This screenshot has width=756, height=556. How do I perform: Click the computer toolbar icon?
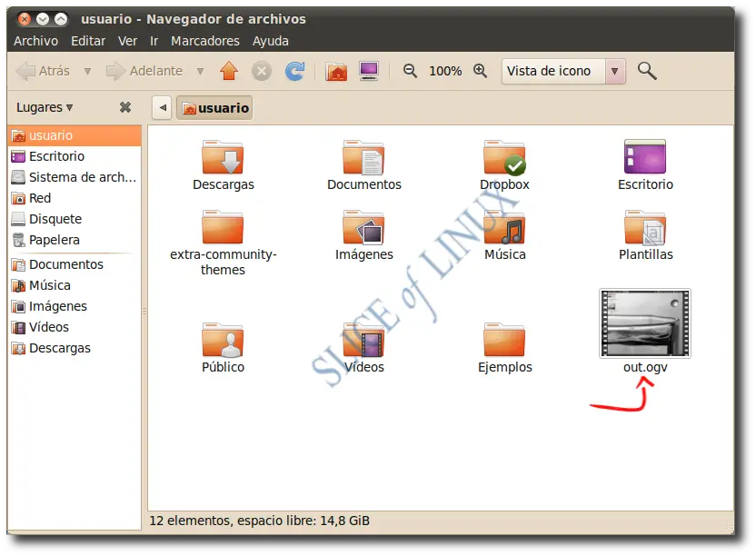pos(369,72)
